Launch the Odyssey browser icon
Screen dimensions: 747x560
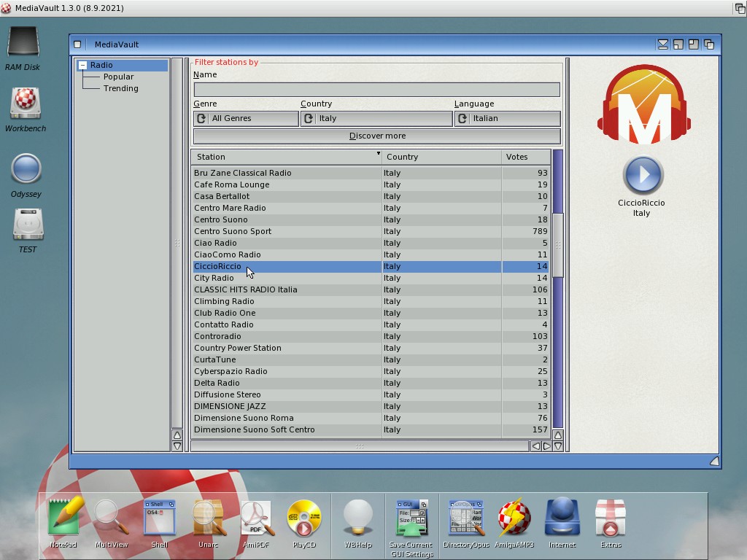pyautogui.click(x=26, y=169)
